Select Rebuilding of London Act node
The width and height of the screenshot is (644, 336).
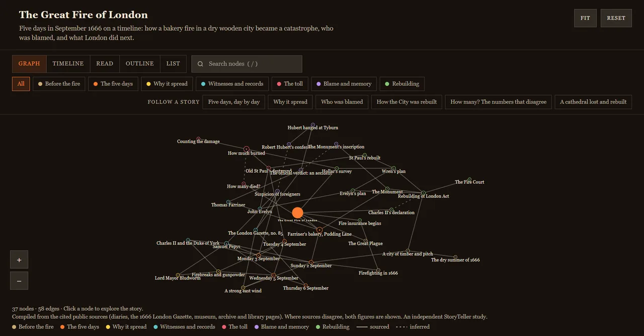tap(423, 193)
